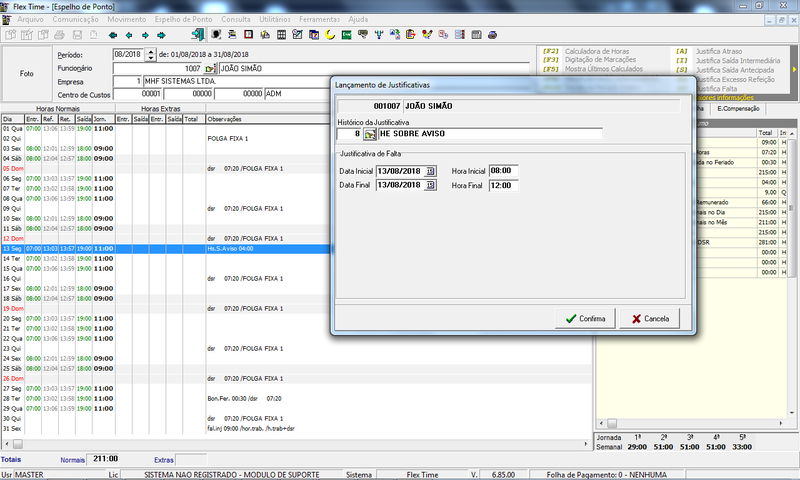Click Justifica Atraso shortcut

pyautogui.click(x=719, y=52)
